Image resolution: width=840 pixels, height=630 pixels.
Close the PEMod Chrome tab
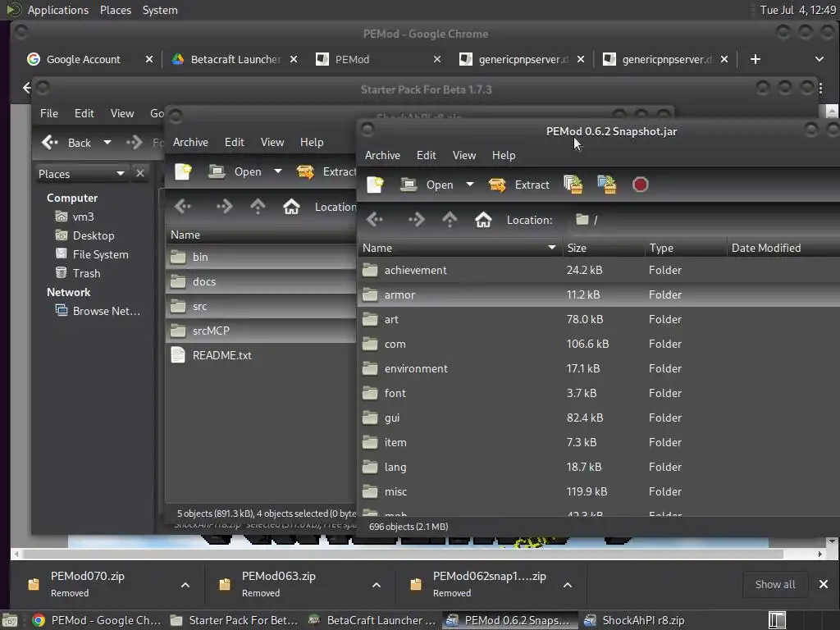pos(437,59)
